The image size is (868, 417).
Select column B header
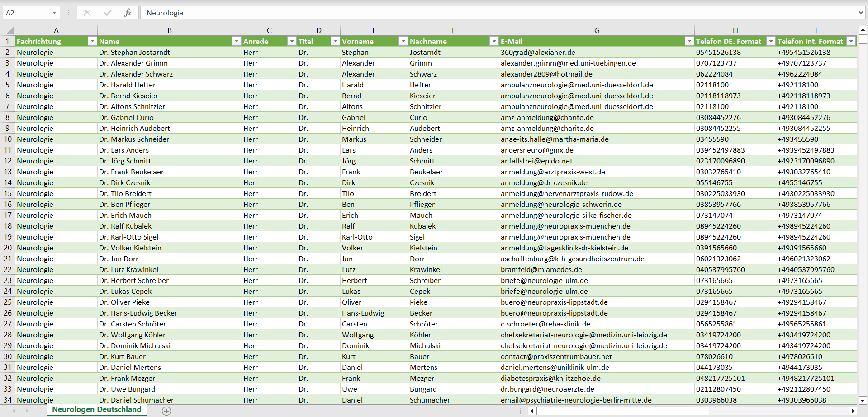tap(170, 30)
